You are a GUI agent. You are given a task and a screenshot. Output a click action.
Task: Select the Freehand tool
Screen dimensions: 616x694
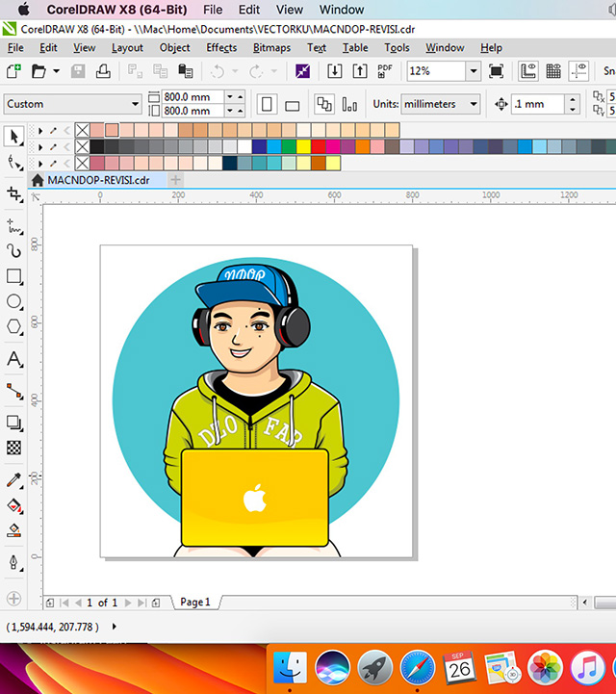(x=14, y=226)
